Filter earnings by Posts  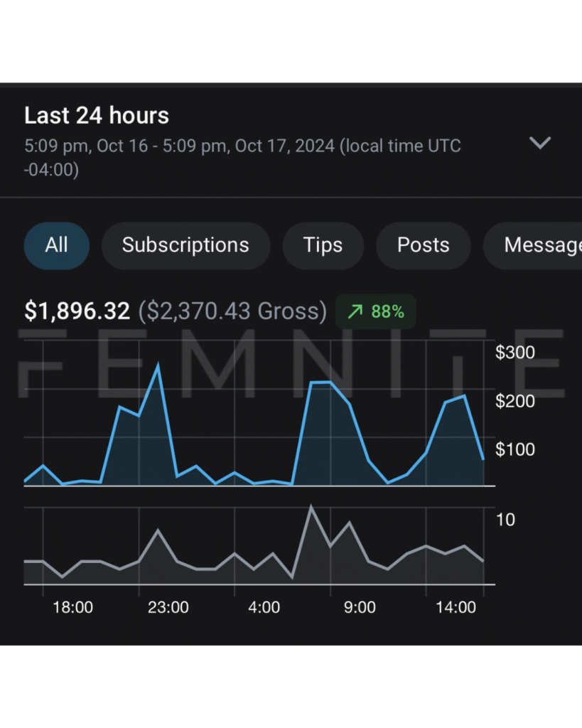coord(423,245)
